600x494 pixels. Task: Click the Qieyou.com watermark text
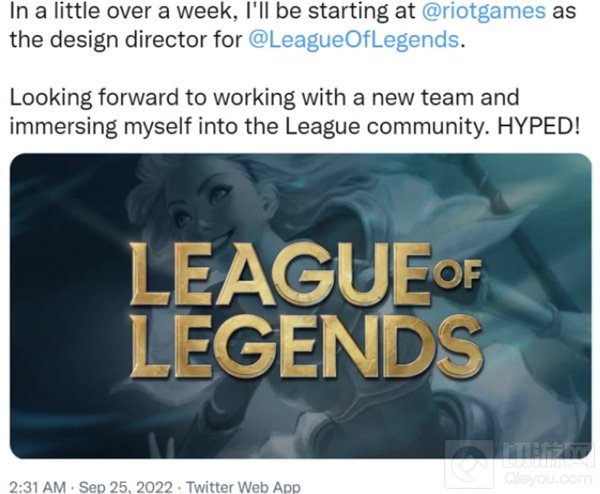point(548,478)
